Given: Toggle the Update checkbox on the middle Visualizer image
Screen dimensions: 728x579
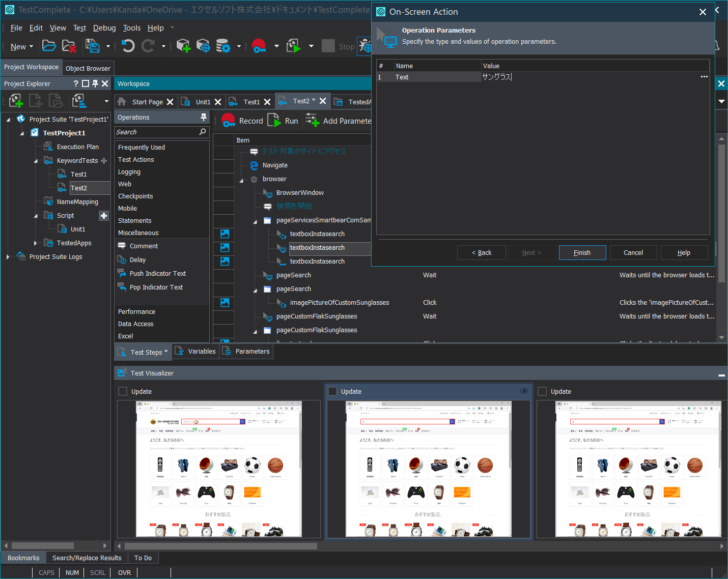Looking at the screenshot, I should [332, 391].
